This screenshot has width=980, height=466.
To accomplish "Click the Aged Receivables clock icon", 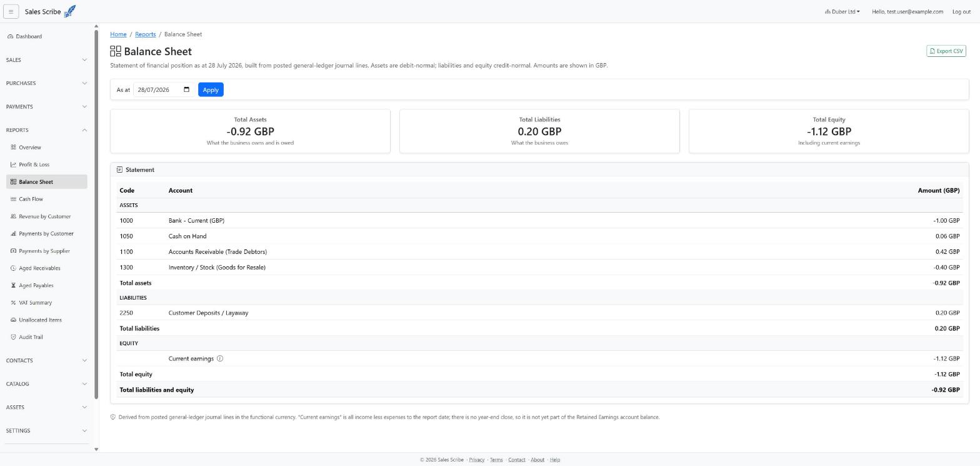I will [13, 268].
